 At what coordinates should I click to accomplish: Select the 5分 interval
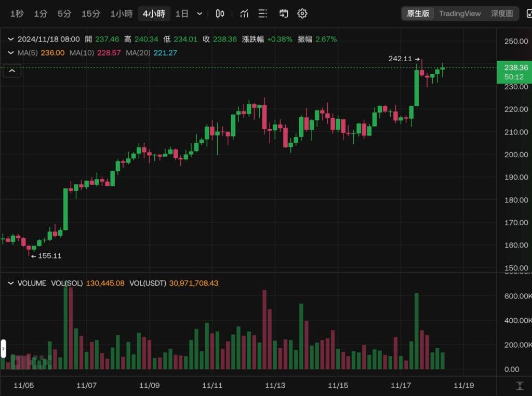coord(64,13)
